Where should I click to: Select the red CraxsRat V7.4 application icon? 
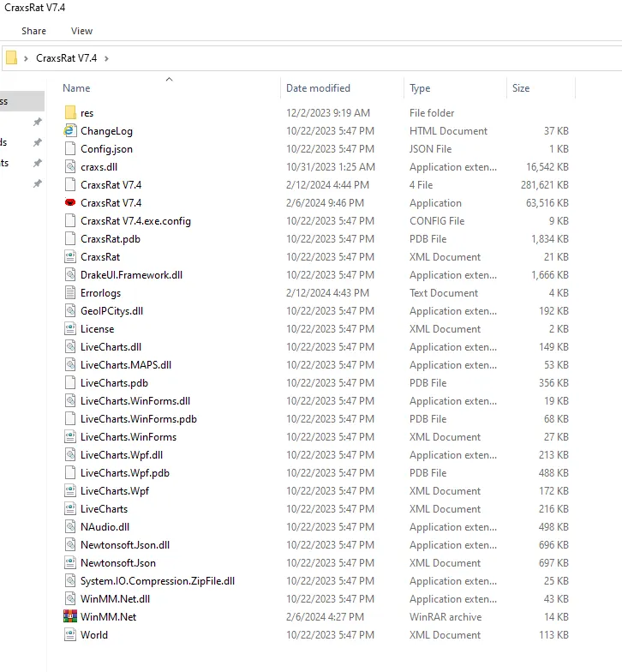pyautogui.click(x=70, y=203)
